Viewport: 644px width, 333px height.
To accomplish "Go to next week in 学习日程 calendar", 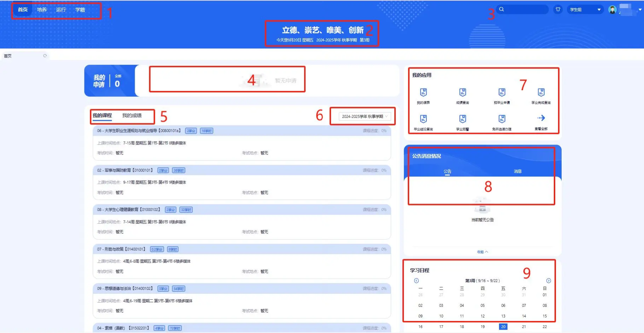I will tap(548, 281).
